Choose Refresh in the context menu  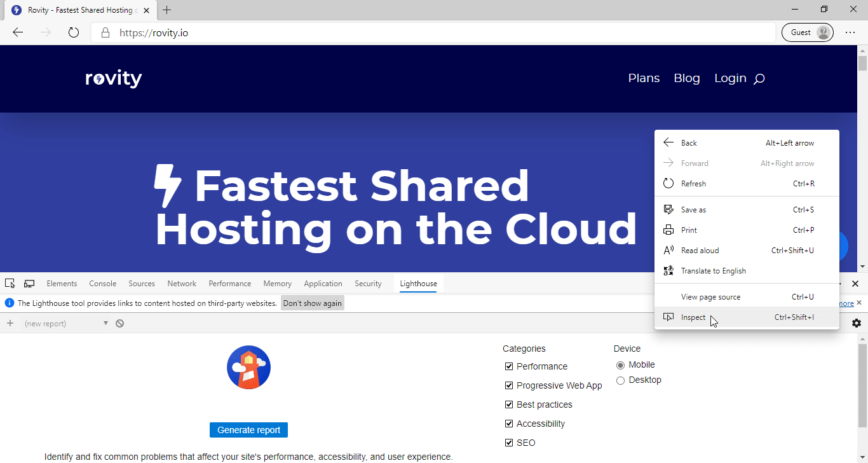pyautogui.click(x=747, y=184)
